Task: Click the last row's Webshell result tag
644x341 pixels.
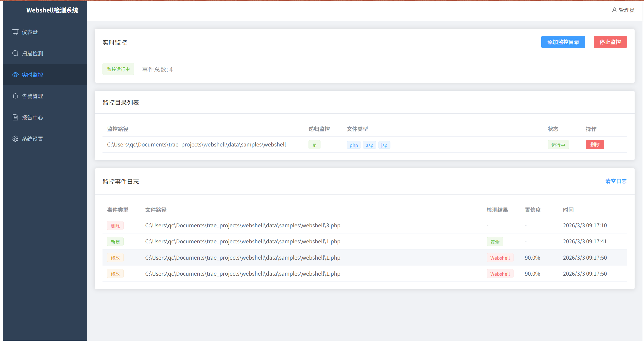Action: [x=500, y=274]
